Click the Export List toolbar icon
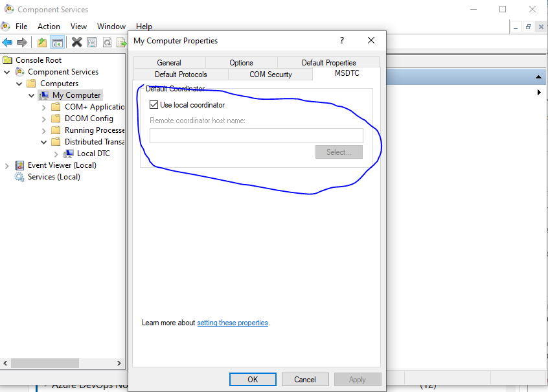Image resolution: width=548 pixels, height=392 pixels. [x=121, y=42]
